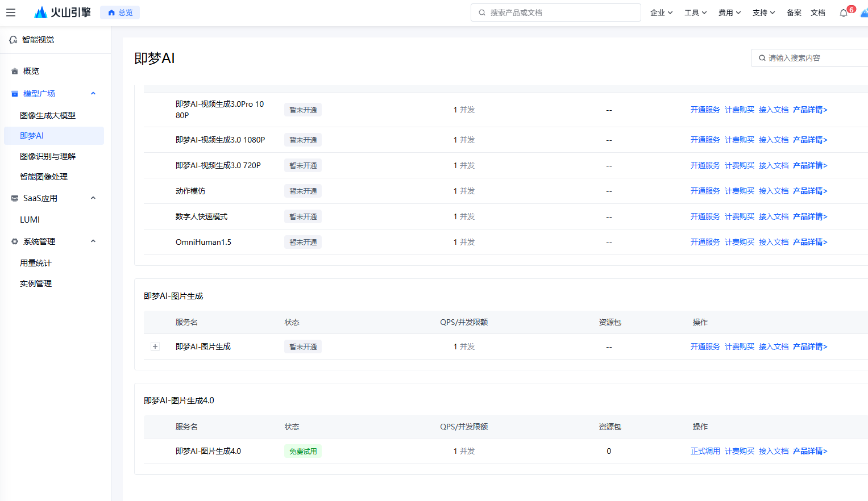Click 开通服务 for 数字人快速模式
The width and height of the screenshot is (868, 501).
point(705,216)
